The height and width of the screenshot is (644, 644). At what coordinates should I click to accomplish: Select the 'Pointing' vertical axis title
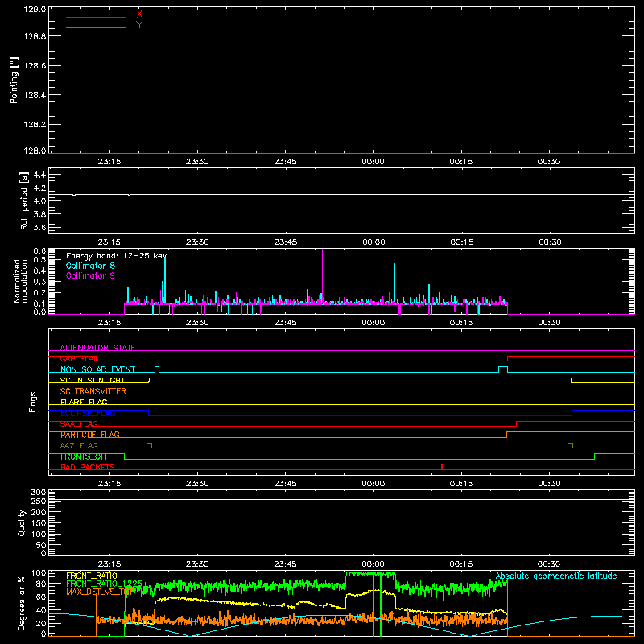tap(14, 80)
